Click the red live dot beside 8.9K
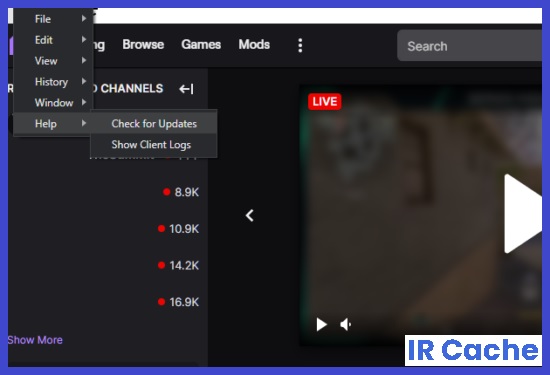Viewport: 550px width, 375px height. tap(167, 192)
